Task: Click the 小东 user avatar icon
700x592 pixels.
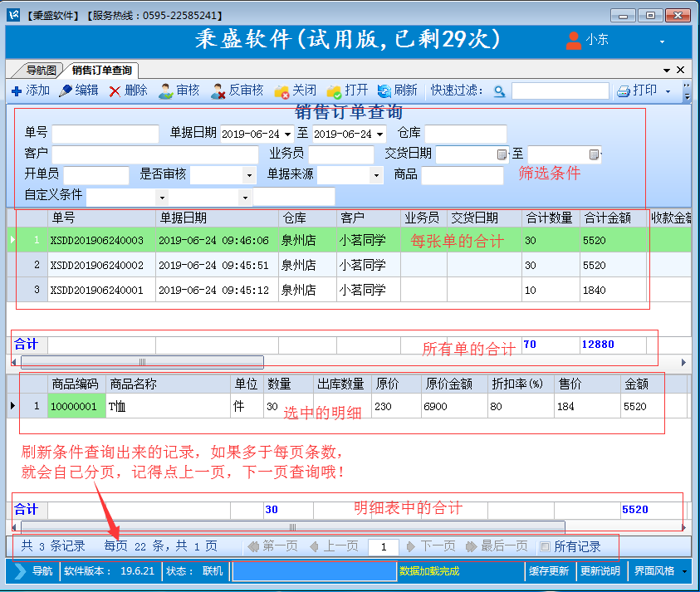Action: pos(573,40)
